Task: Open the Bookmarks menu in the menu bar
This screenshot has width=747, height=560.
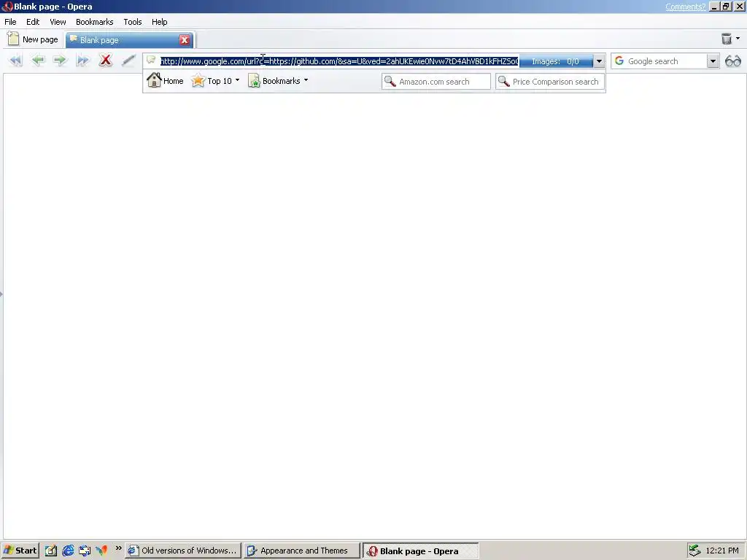Action: 94,22
